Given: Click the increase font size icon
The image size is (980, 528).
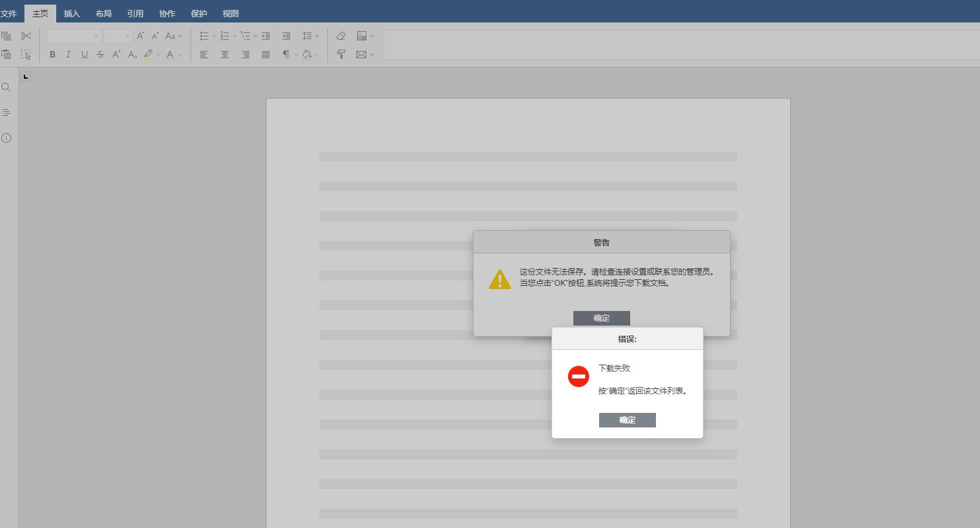Looking at the screenshot, I should click(140, 36).
